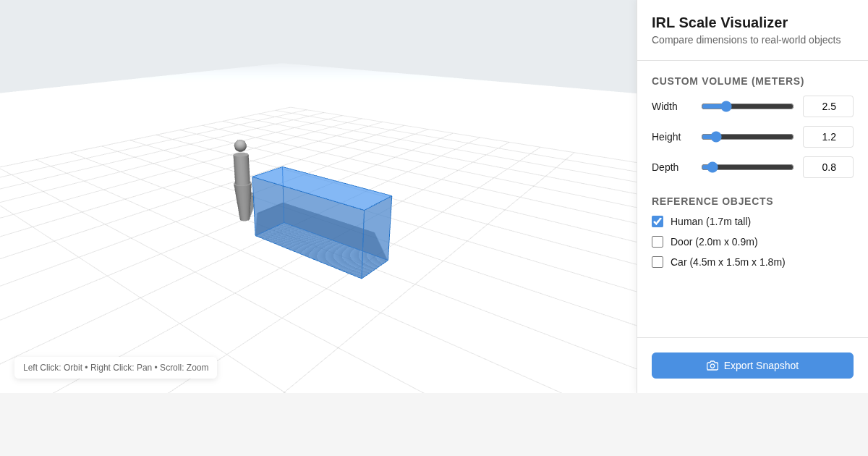This screenshot has height=456, width=868.
Task: Select the blue custom volume box in viewport
Action: (x=322, y=223)
